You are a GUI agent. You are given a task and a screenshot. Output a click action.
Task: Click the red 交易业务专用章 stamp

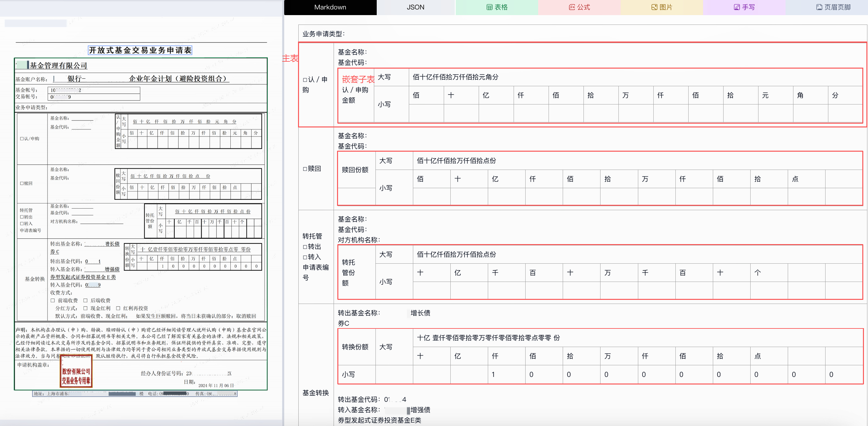(76, 372)
